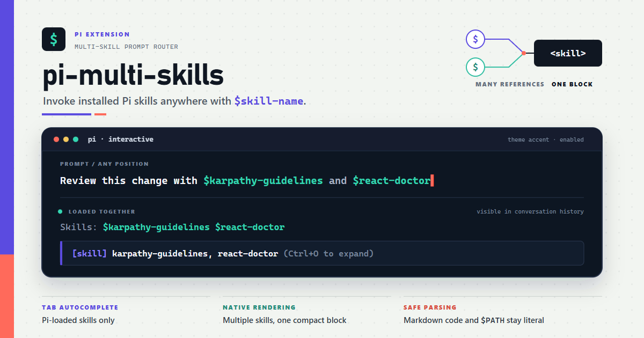
Task: Click 'TAB AUTOCOMPLETE' heading
Action: [80, 307]
